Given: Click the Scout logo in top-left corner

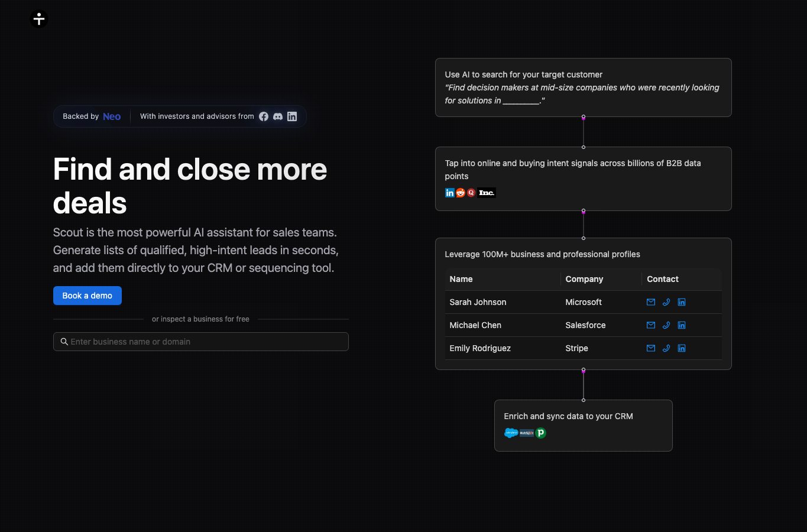Looking at the screenshot, I should pos(39,19).
